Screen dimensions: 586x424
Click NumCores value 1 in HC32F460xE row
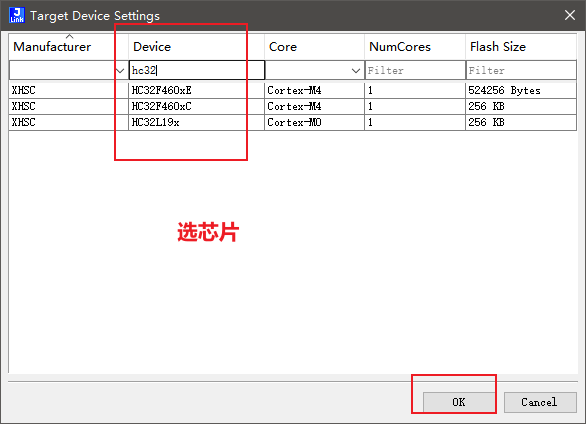click(415, 90)
